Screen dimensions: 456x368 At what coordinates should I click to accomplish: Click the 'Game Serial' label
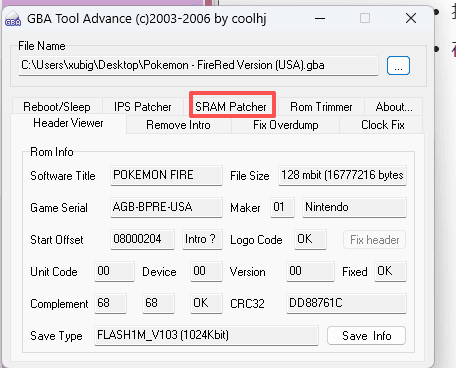59,208
